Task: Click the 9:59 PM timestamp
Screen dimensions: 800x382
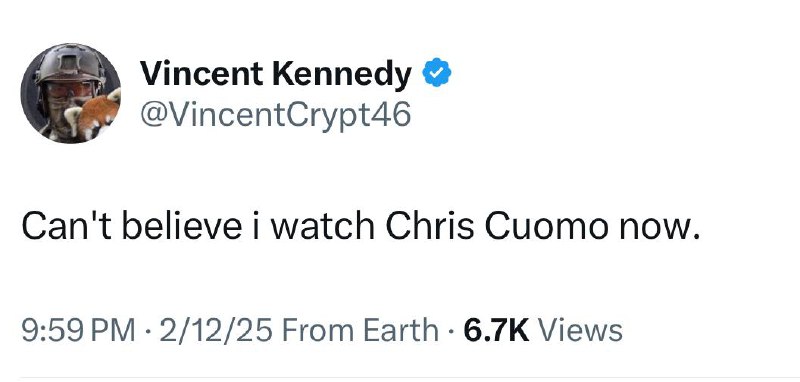Action: (79, 330)
